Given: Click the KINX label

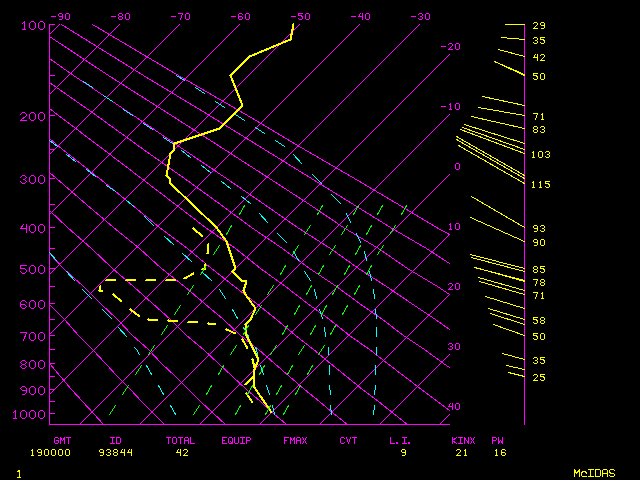Looking at the screenshot, I should (462, 440).
